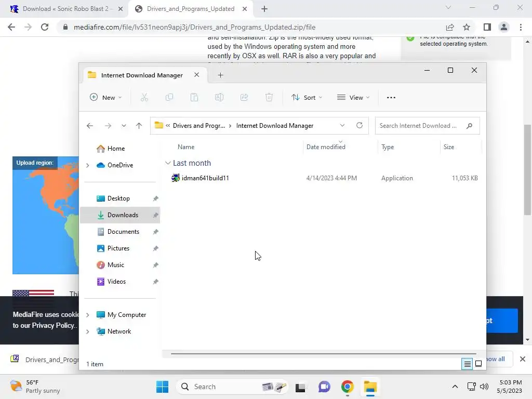Open Chrome three-dot menu

521,27
